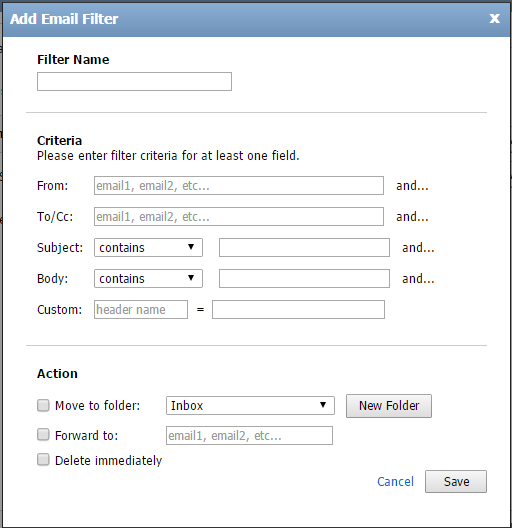Open the Body condition dropdown
Viewport: 512px width, 528px height.
[x=148, y=278]
